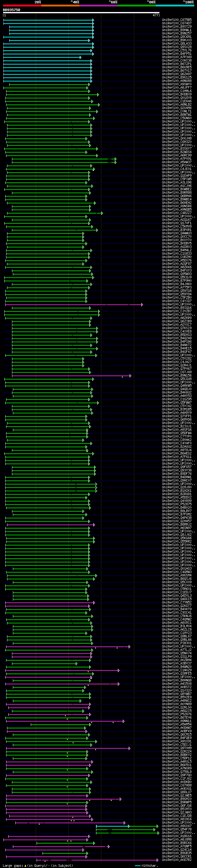Image resolution: width=197 pixels, height=868 pixels.
Task: Click the red ~20% identity legend segment
Action: pyautogui.click(x=22, y=6)
